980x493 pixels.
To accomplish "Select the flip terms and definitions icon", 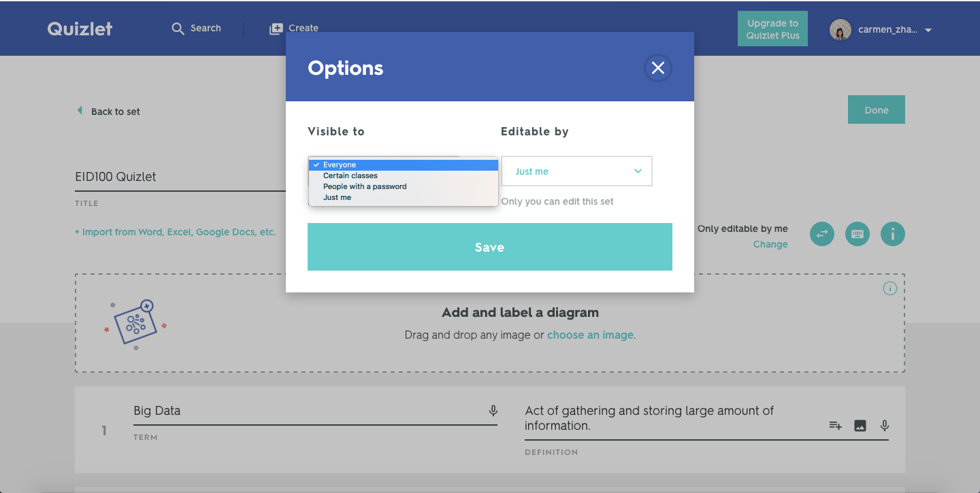I will point(821,234).
